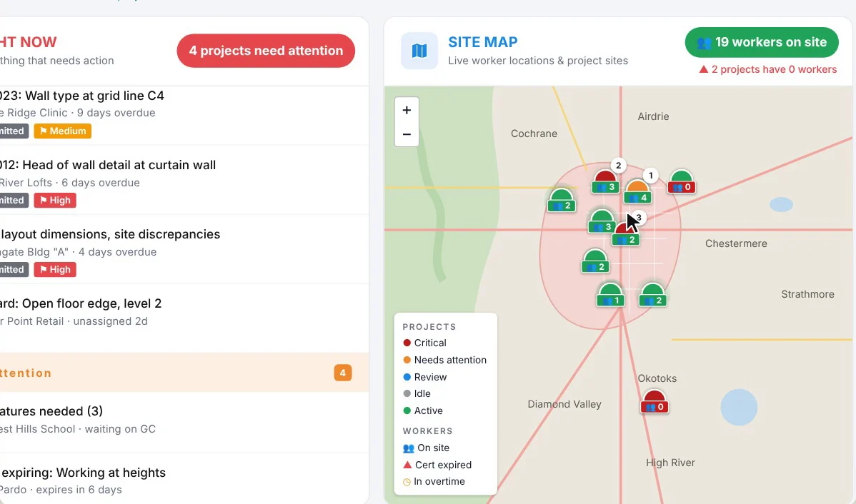
Task: Click the Active green legend entry
Action: coord(422,410)
